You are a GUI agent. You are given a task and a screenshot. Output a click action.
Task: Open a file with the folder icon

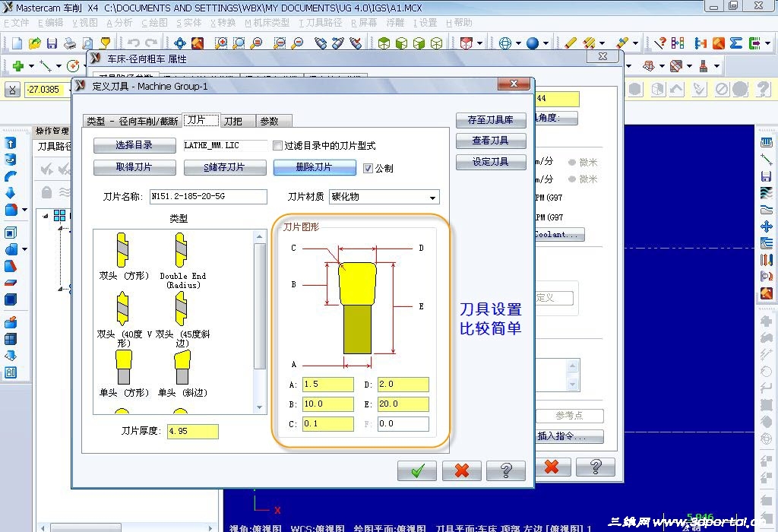click(34, 43)
